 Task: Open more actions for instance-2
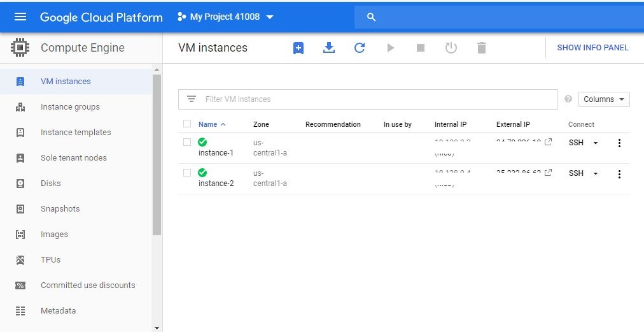tap(619, 173)
